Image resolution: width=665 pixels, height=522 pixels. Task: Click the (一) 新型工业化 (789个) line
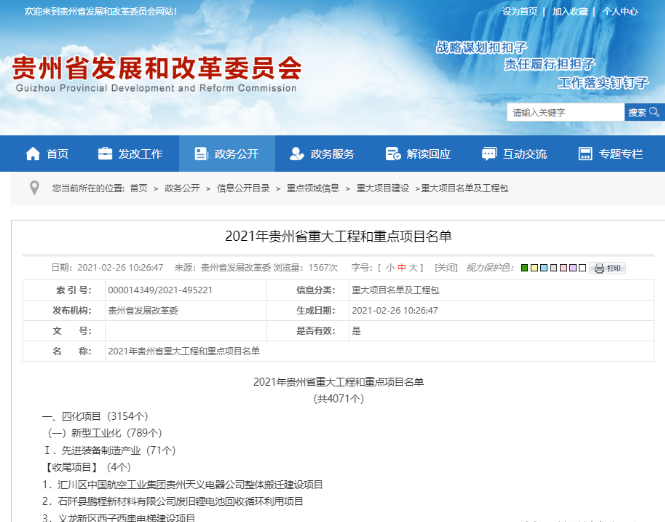point(105,433)
